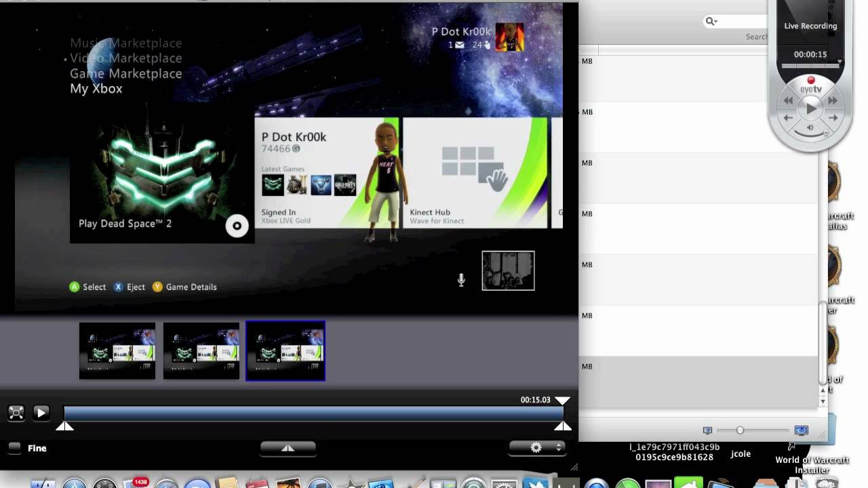
Task: Click the blue editor timeline bar
Action: (x=313, y=413)
